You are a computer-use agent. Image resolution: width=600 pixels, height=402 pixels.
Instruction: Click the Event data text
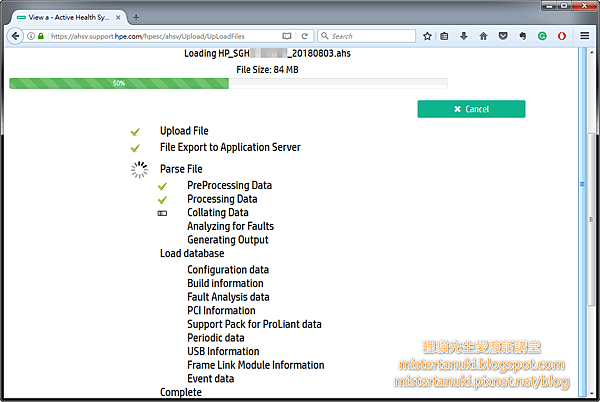(210, 379)
